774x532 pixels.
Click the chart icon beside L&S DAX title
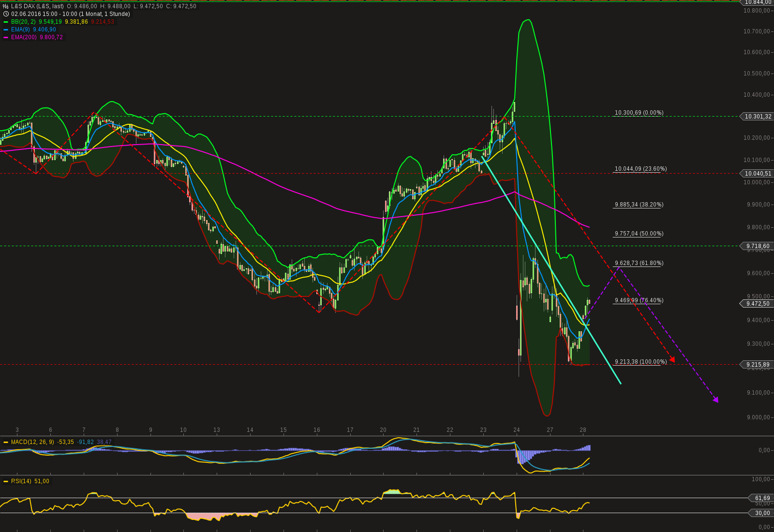coord(6,6)
